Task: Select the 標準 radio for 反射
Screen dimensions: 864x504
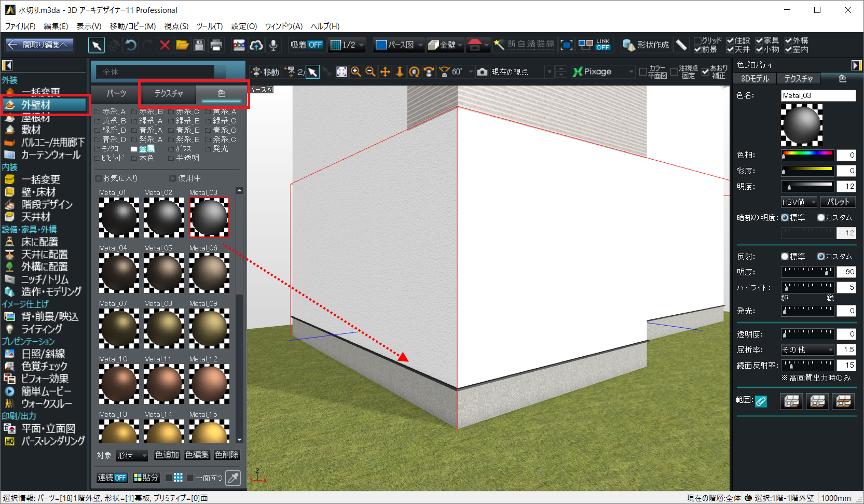Action: pos(785,257)
